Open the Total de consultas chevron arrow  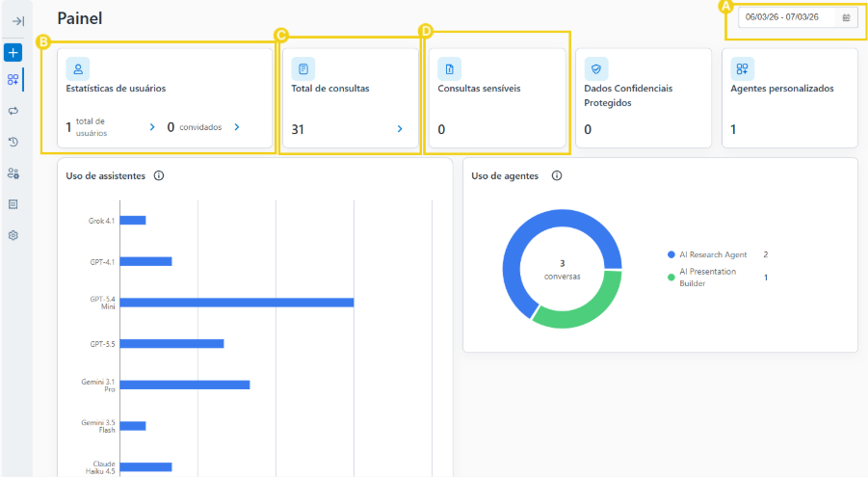pyautogui.click(x=400, y=128)
